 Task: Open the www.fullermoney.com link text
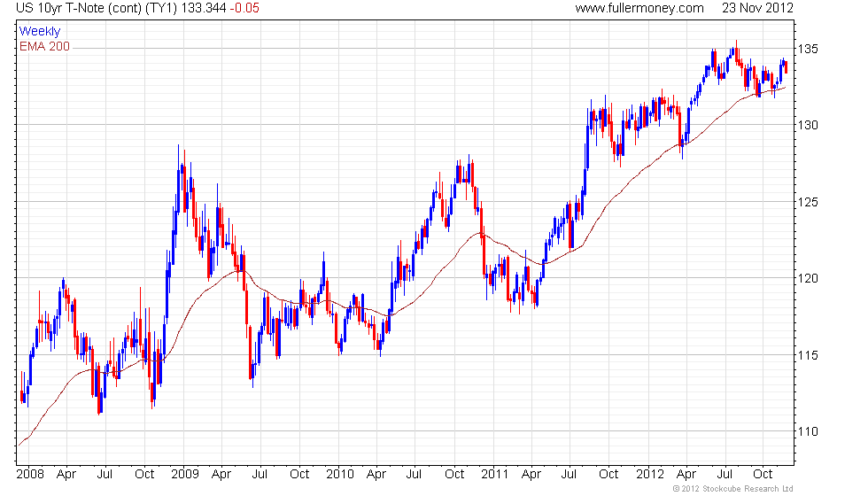point(639,8)
